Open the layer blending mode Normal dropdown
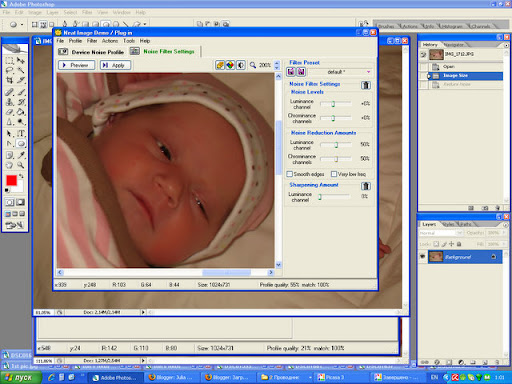The width and height of the screenshot is (512, 384). (441, 233)
